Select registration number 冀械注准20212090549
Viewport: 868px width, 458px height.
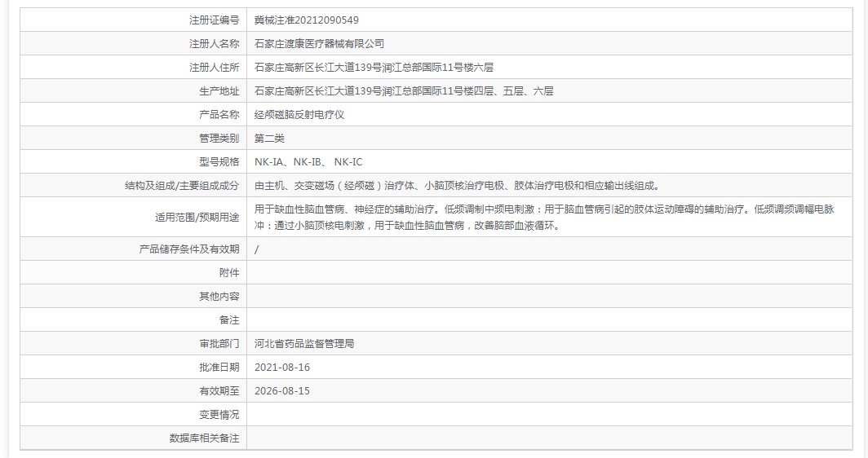click(x=307, y=20)
